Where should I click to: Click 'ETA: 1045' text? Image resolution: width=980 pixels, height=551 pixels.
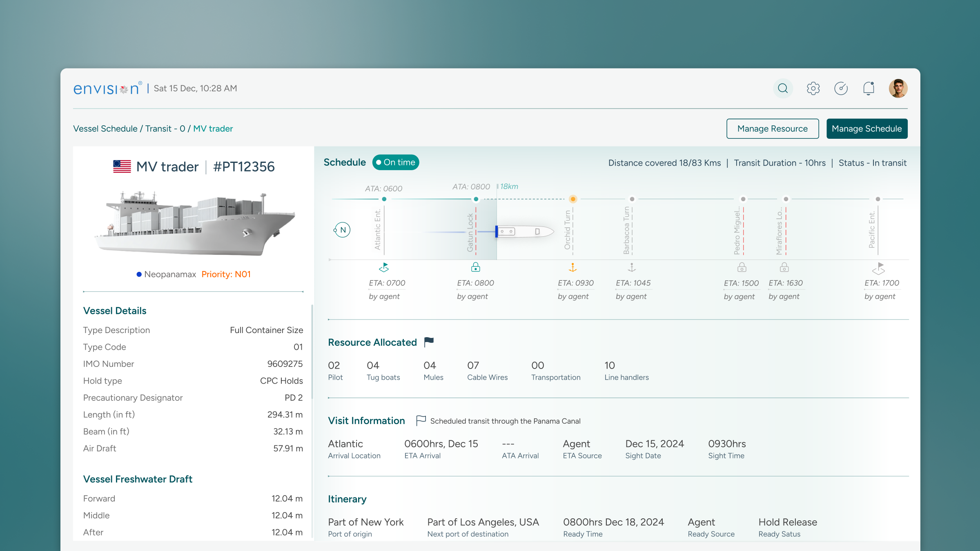(x=633, y=283)
